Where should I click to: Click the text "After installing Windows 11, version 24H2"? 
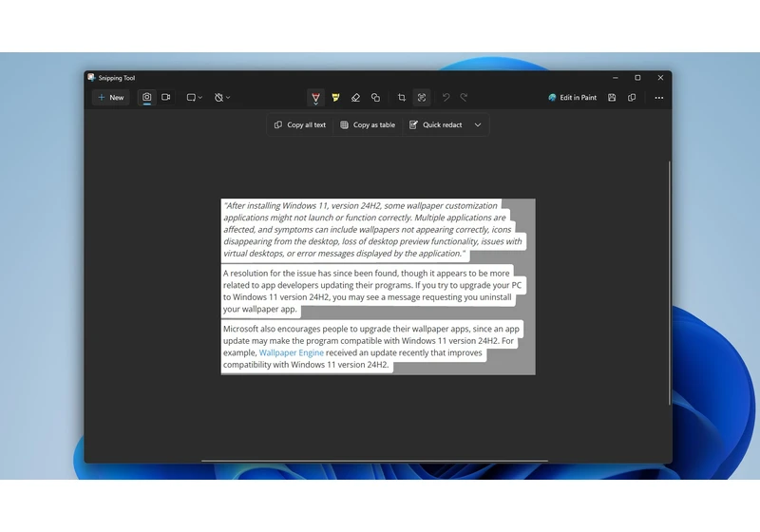click(x=301, y=206)
